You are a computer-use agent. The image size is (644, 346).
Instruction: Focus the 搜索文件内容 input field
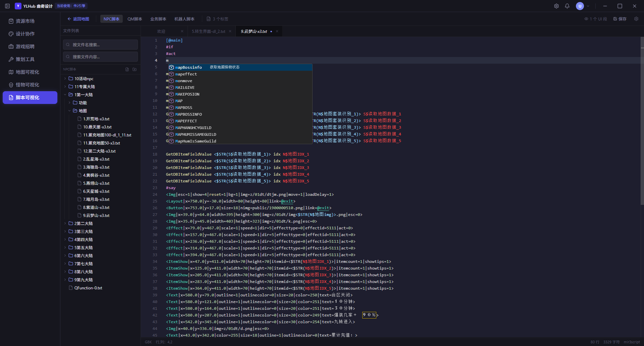100,57
